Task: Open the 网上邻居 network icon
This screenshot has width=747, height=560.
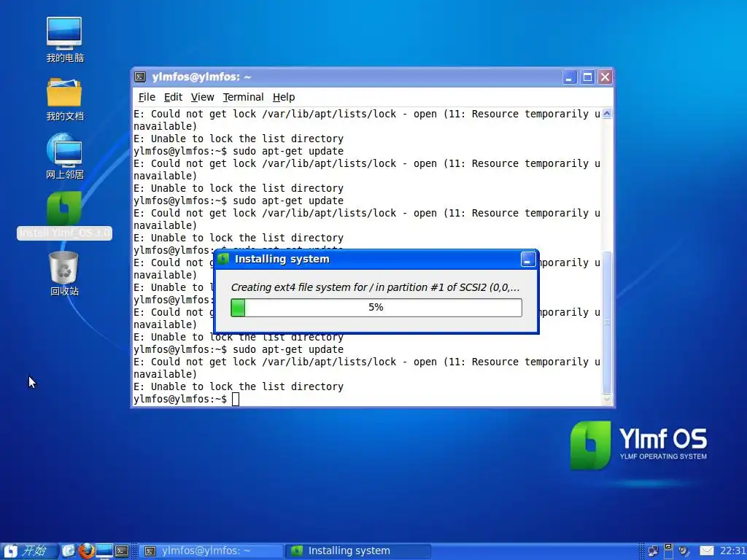Action: click(x=64, y=157)
